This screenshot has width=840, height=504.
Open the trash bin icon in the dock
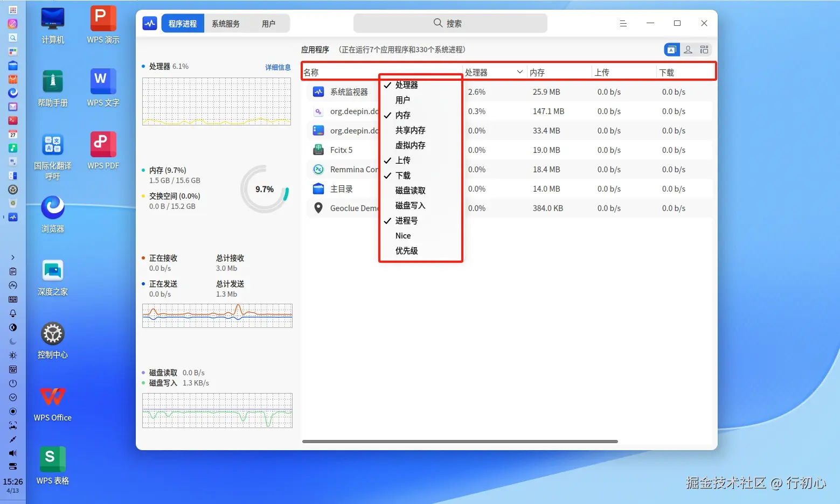tap(13, 203)
